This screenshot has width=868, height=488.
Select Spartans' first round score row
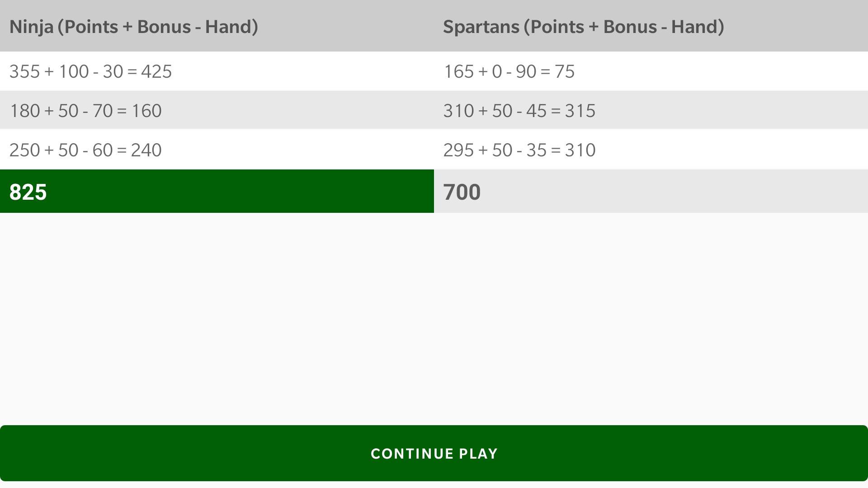(x=509, y=71)
